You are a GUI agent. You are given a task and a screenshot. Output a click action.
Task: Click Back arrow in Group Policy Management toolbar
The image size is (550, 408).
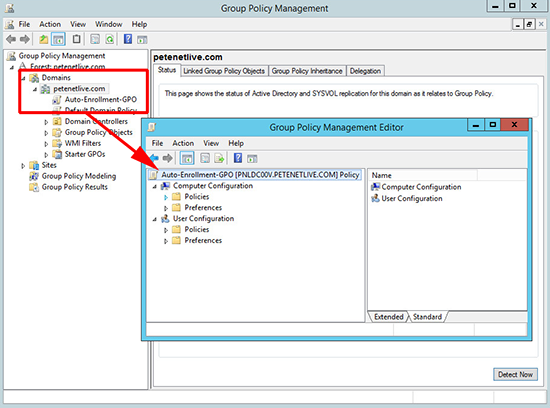pos(11,39)
